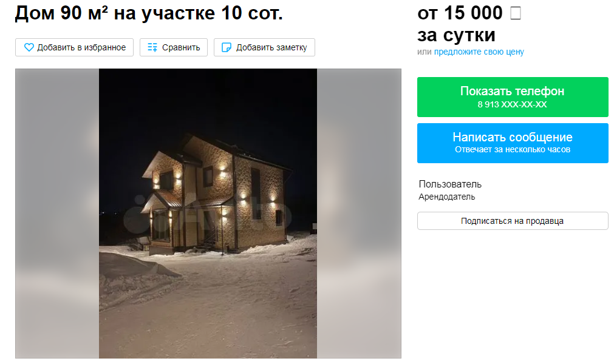Select the 'Сравнить' button text
The image size is (614, 364).
click(181, 47)
